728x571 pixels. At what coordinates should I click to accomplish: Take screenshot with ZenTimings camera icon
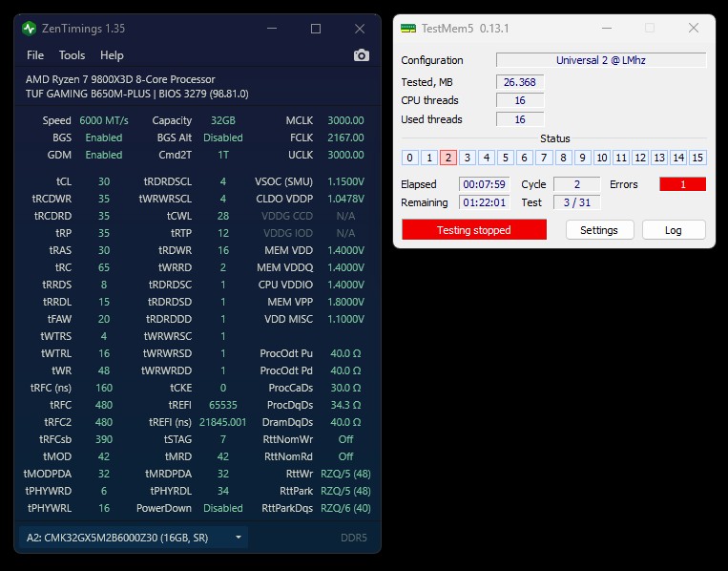click(362, 55)
